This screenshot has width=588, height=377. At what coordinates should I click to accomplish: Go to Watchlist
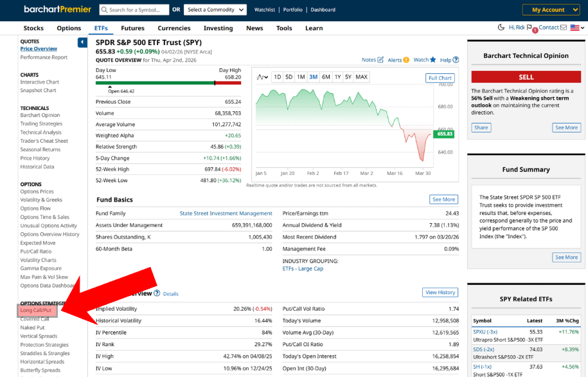coord(264,10)
